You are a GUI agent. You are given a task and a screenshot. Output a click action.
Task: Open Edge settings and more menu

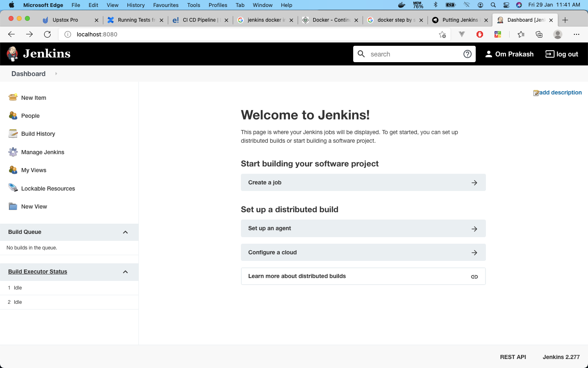(x=577, y=34)
